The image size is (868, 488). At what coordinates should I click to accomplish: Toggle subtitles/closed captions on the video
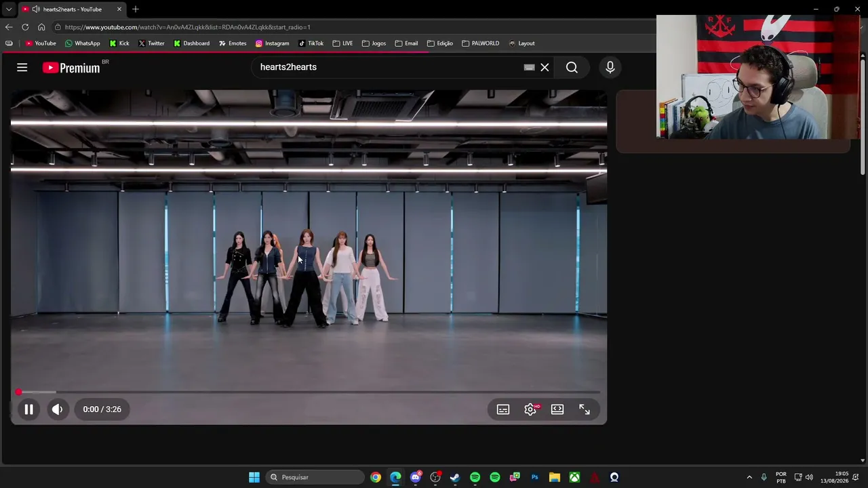pyautogui.click(x=503, y=409)
